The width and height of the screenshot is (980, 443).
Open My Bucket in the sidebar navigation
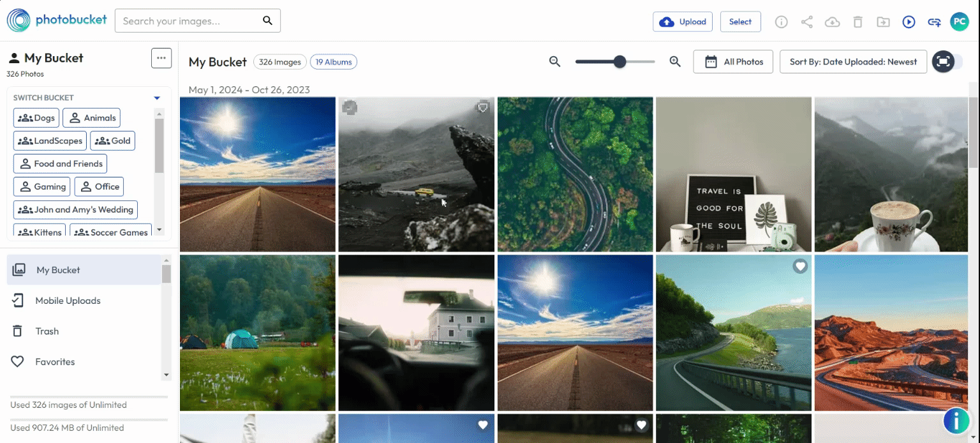(84, 270)
